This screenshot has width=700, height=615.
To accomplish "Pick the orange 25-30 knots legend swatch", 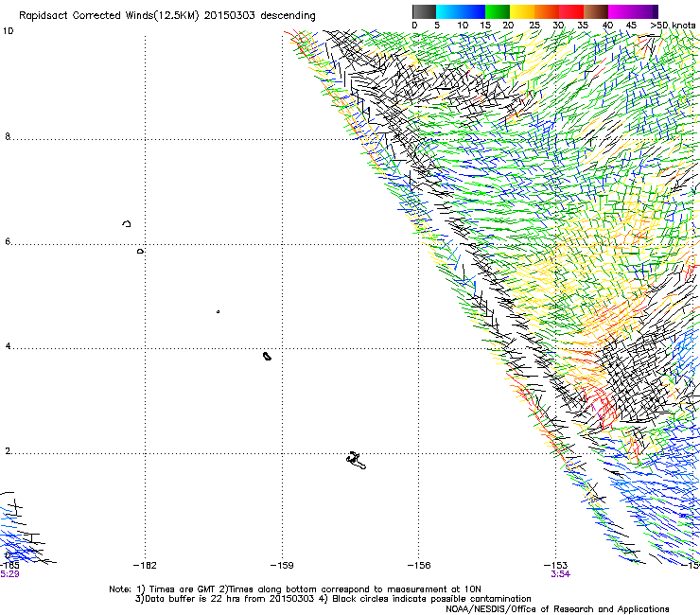I will (x=547, y=11).
